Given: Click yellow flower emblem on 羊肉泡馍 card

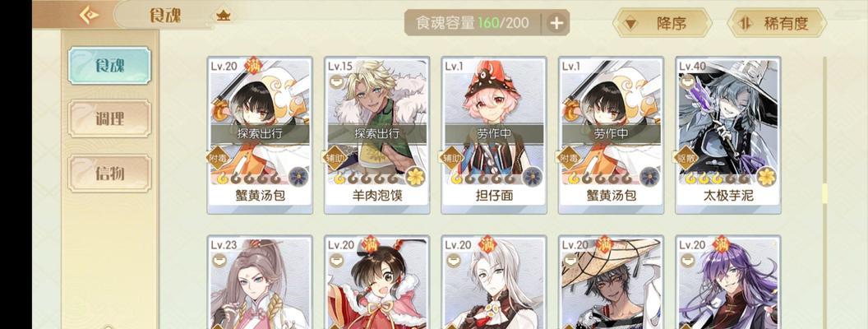Looking at the screenshot, I should (x=415, y=177).
